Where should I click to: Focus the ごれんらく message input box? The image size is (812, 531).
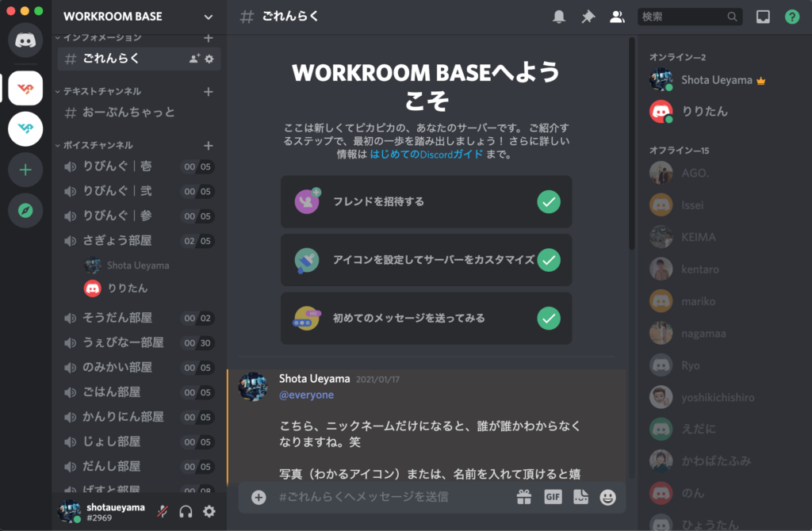(393, 498)
